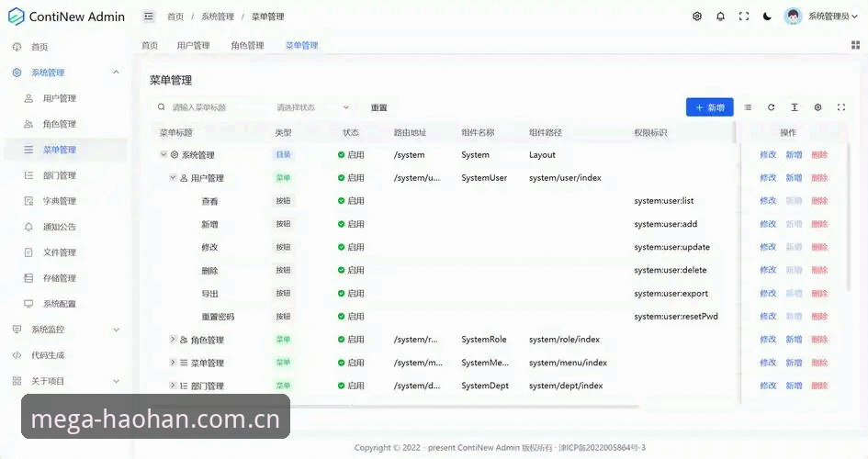868x459 pixels.
Task: Expand the 关于项目 sidebar group
Action: tap(66, 381)
